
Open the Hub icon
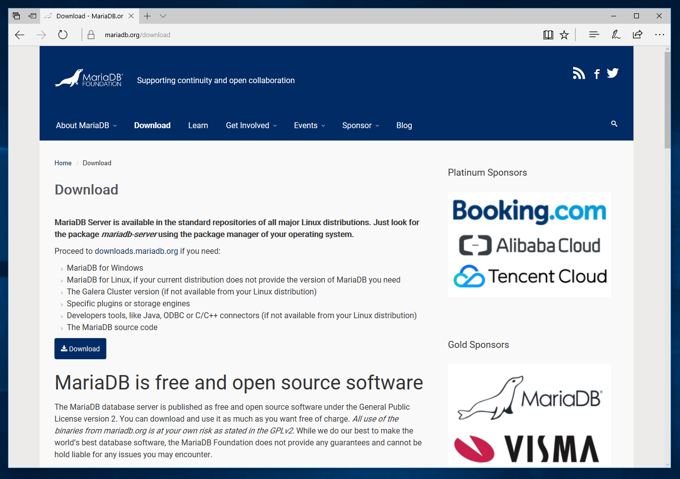pos(594,34)
